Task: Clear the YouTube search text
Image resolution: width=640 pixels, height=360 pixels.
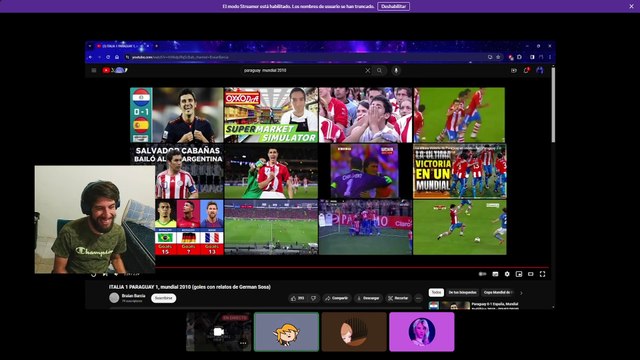Action: point(367,70)
